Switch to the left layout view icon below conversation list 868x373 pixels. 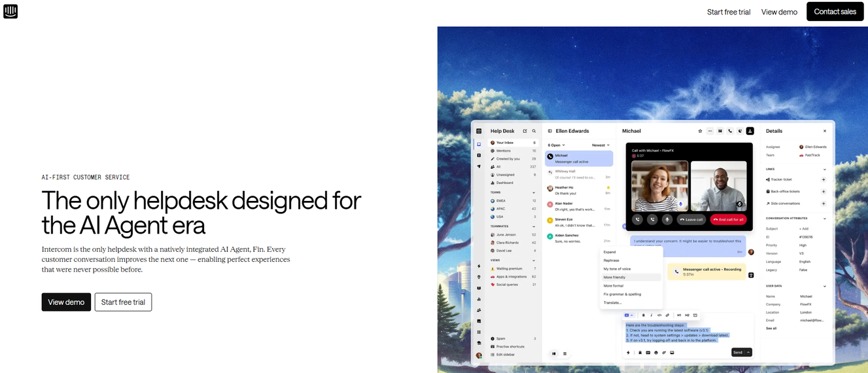pos(554,353)
